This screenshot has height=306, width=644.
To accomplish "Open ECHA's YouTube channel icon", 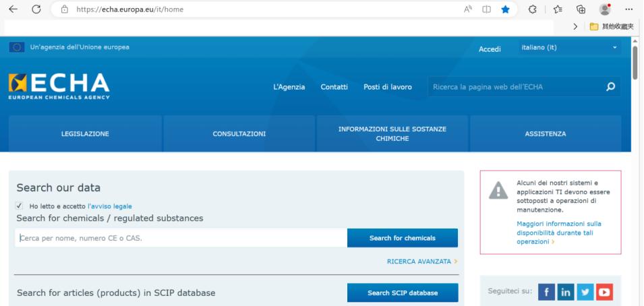I will coord(605,292).
